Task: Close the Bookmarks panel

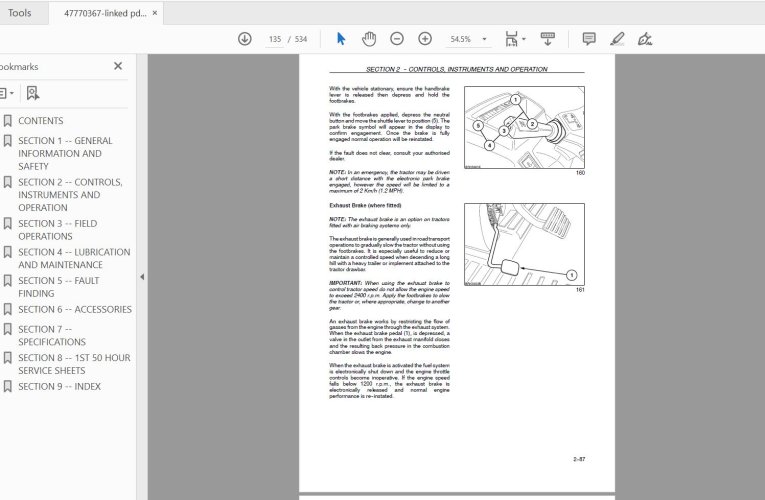Action: coord(118,66)
